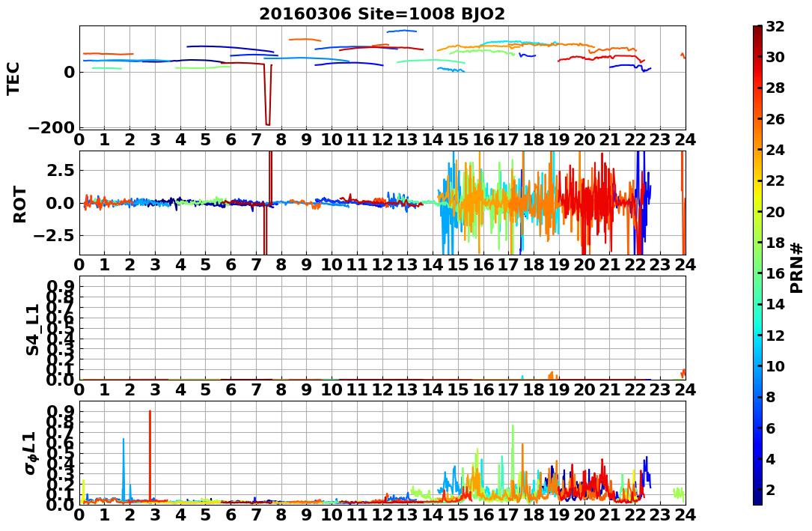
Task: Click the dark blue end of the PRN colorbar
Action: pyautogui.click(x=757, y=500)
